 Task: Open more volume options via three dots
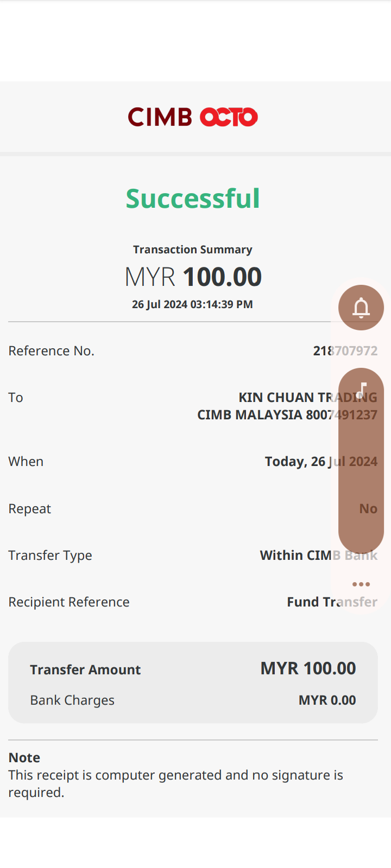(x=361, y=584)
